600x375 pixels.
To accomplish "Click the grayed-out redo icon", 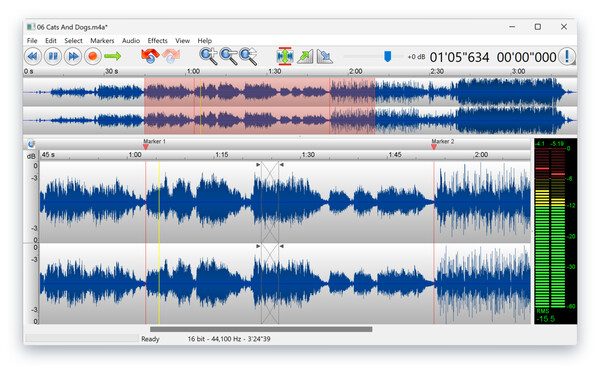I will [x=171, y=56].
